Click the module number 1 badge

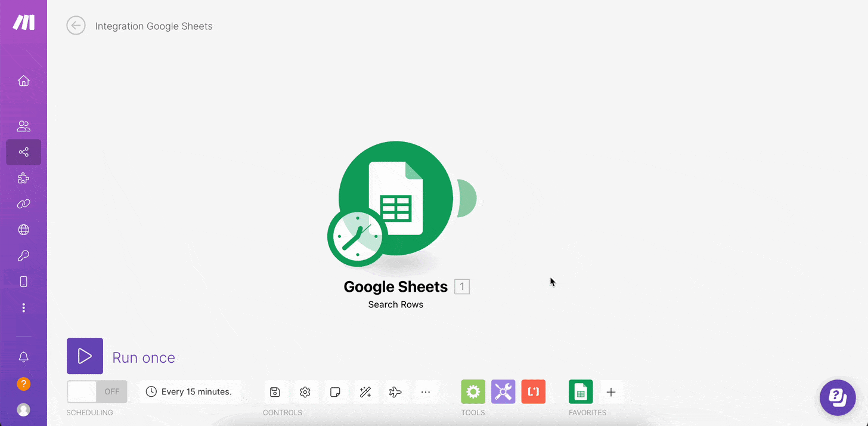click(x=462, y=287)
